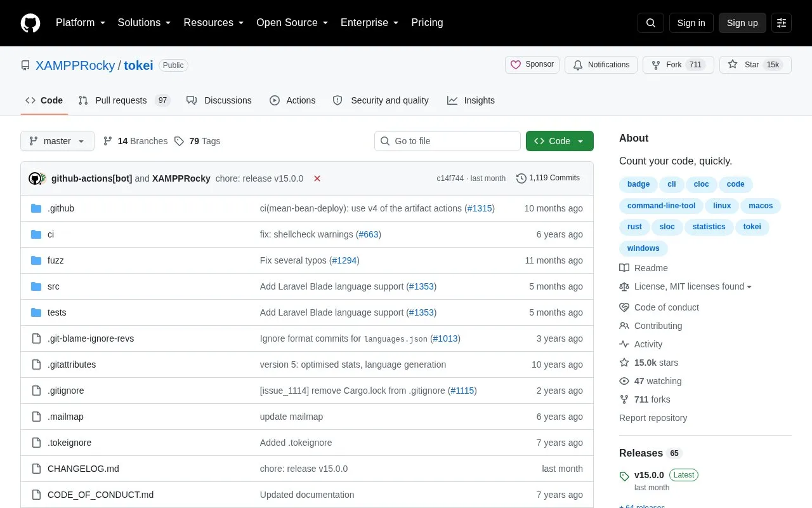Open appearance settings icon in header
The width and height of the screenshot is (812, 508).
[782, 23]
